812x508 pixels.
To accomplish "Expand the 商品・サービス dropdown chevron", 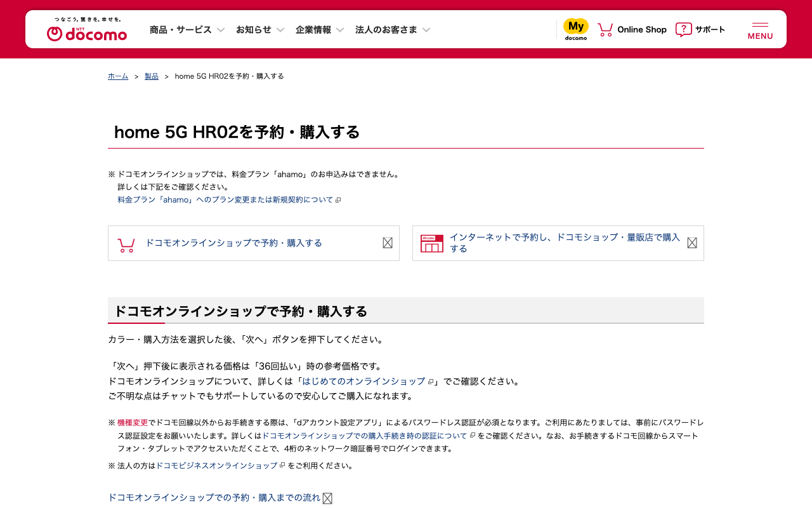I will 221,30.
